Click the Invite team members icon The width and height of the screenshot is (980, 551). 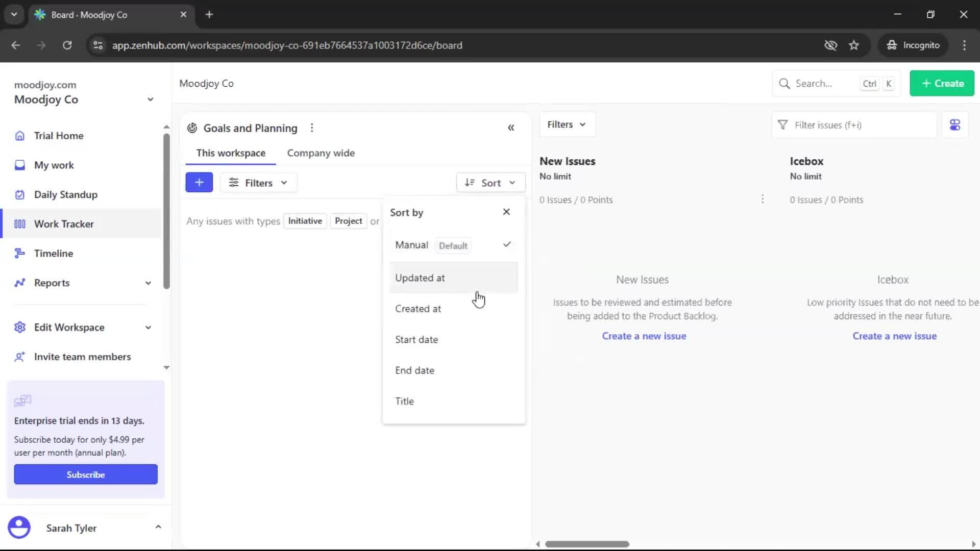[19, 357]
